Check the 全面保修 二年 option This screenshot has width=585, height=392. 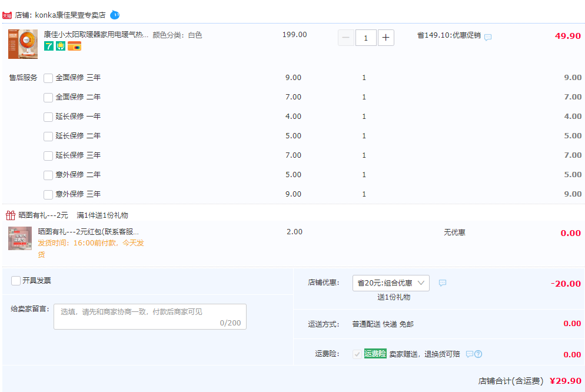tap(48, 97)
